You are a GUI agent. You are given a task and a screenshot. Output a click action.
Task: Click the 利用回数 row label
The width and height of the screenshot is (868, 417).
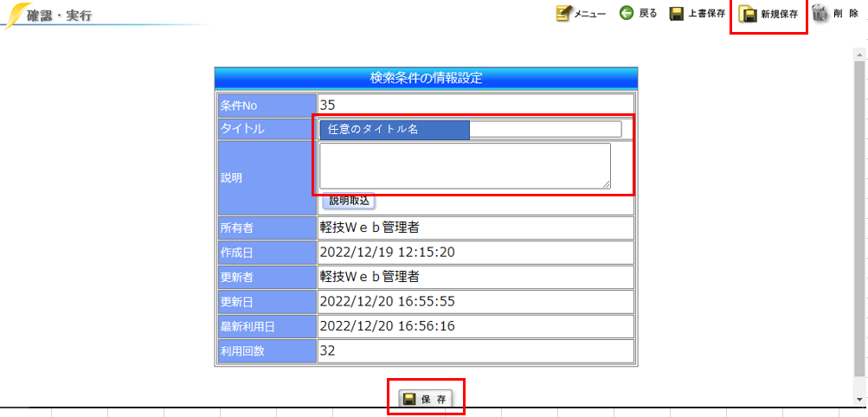[267, 351]
